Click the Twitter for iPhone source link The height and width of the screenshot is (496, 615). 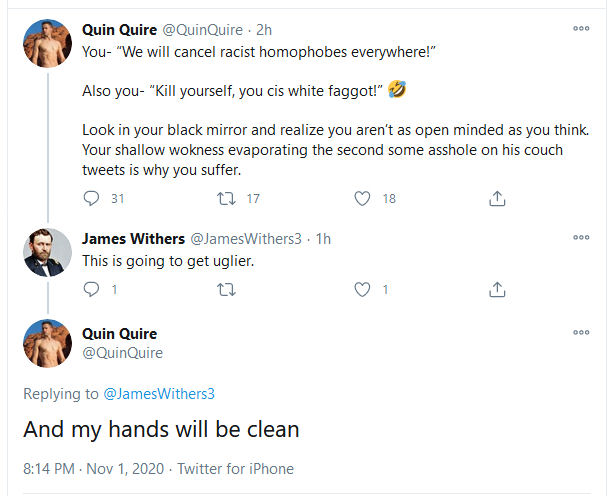[236, 468]
